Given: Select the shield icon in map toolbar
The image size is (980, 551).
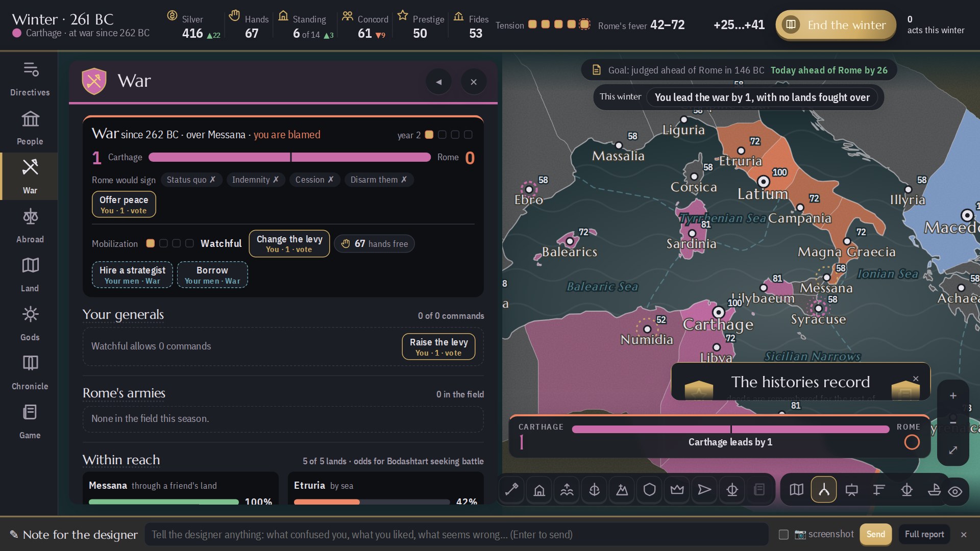Looking at the screenshot, I should [649, 490].
